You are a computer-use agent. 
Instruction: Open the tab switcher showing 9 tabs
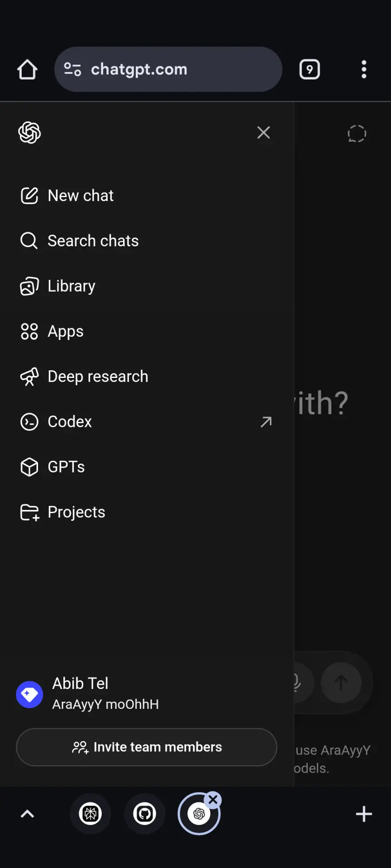tap(310, 70)
